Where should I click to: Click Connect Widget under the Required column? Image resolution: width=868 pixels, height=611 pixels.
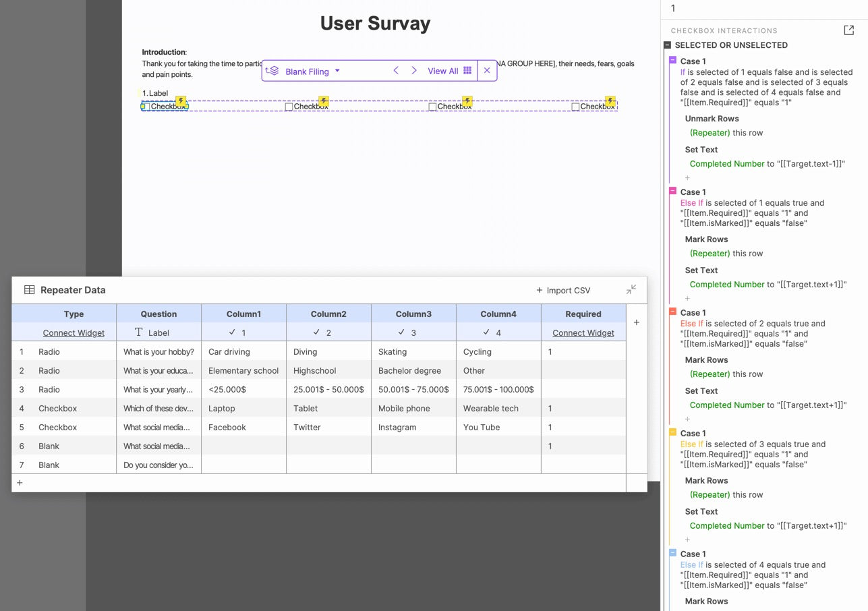point(583,332)
